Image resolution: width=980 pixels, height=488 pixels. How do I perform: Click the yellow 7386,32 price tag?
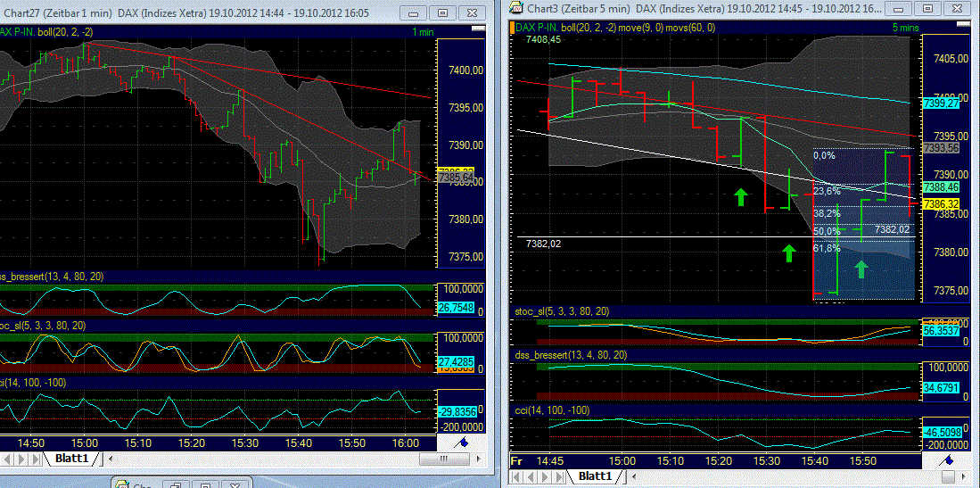(x=941, y=204)
